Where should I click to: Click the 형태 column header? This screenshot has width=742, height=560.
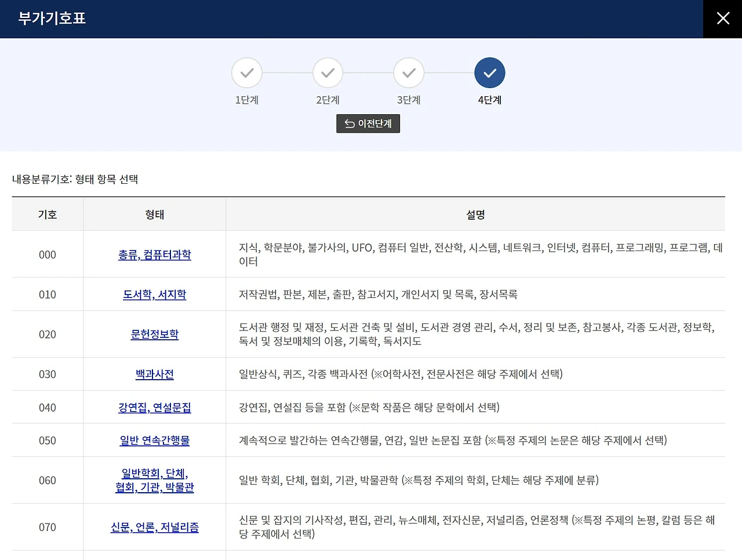[x=154, y=214]
